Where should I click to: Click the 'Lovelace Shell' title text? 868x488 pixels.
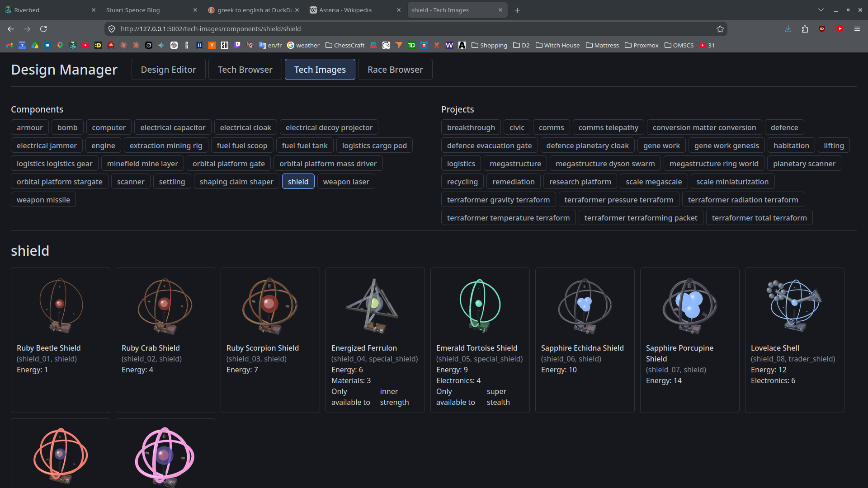click(x=775, y=348)
